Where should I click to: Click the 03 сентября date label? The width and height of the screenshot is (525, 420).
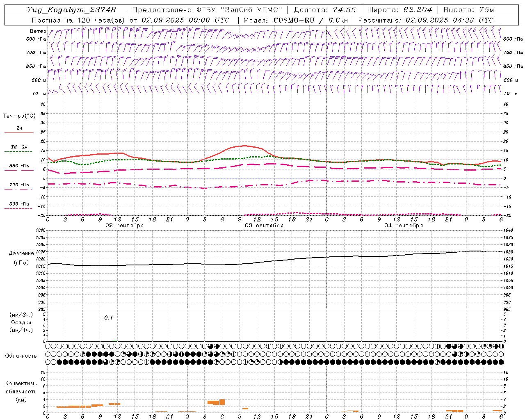pyautogui.click(x=264, y=226)
